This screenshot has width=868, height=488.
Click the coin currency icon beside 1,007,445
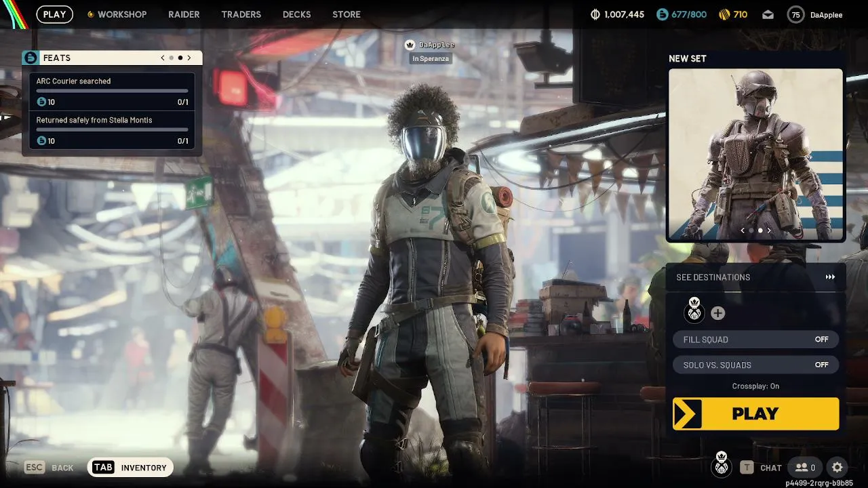click(x=595, y=14)
